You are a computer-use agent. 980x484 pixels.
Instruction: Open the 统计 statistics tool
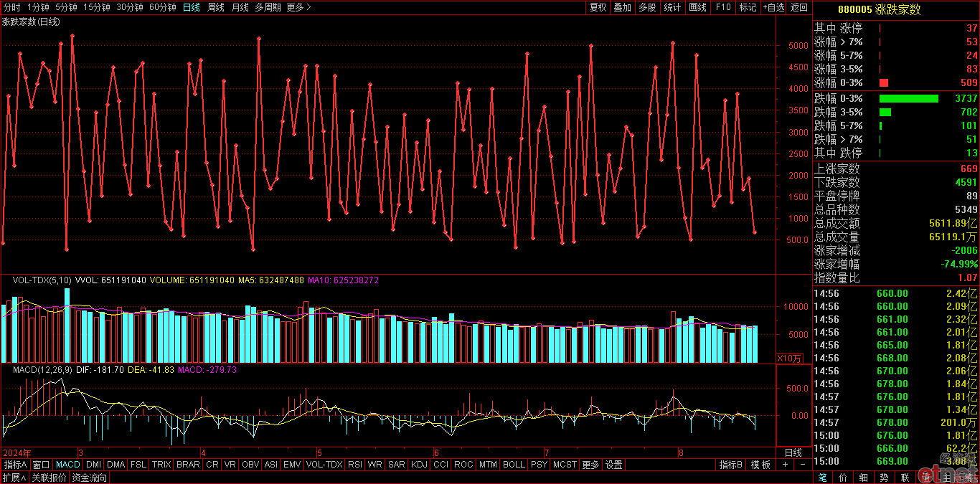(x=672, y=7)
